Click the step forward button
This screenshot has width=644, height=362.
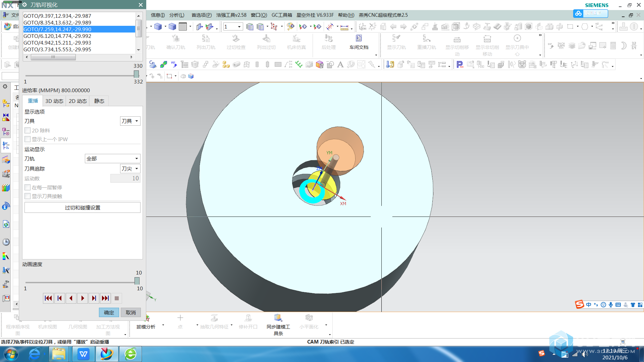94,298
